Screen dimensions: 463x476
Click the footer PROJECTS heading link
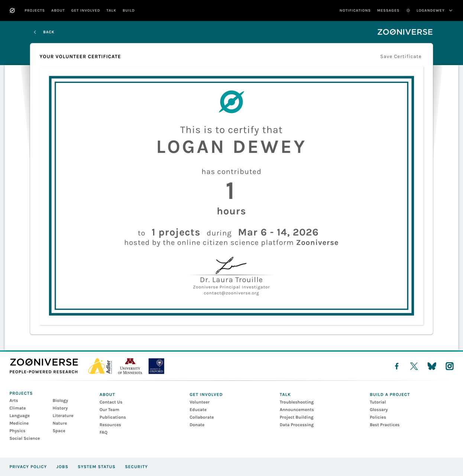click(x=21, y=393)
